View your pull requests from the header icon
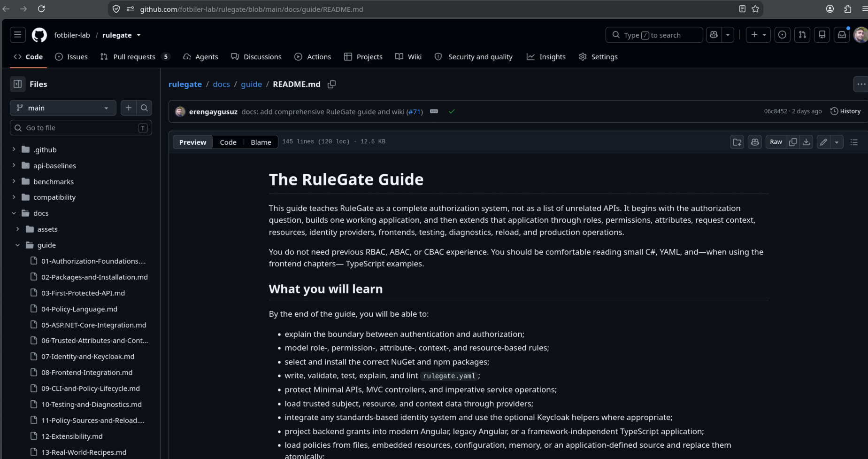 coord(802,35)
